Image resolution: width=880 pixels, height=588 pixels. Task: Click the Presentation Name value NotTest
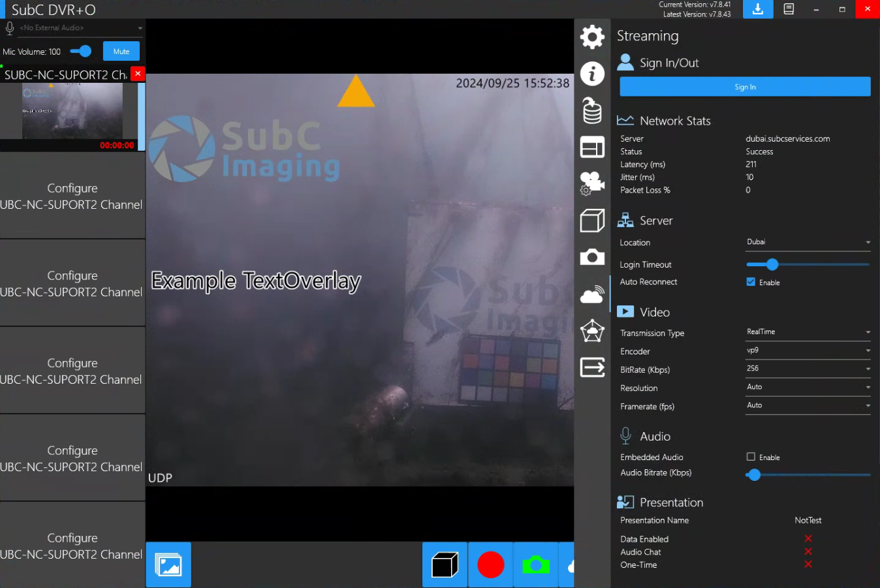pos(808,520)
